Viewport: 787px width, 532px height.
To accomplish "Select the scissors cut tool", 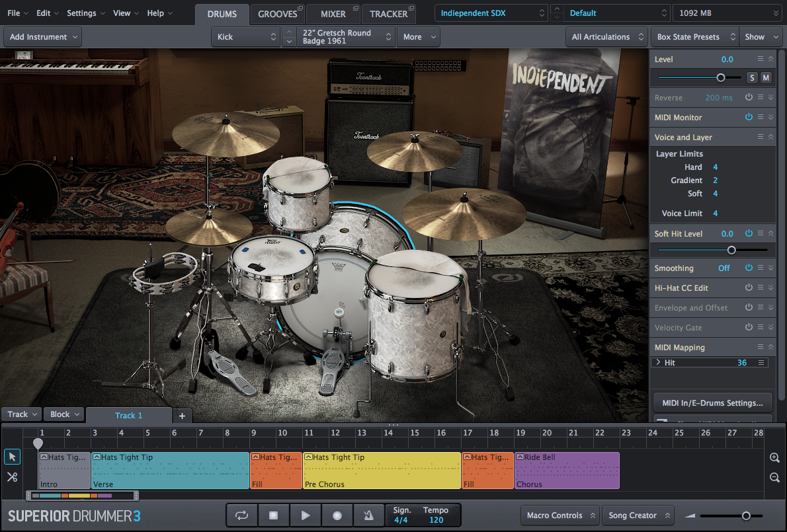I will (12, 476).
